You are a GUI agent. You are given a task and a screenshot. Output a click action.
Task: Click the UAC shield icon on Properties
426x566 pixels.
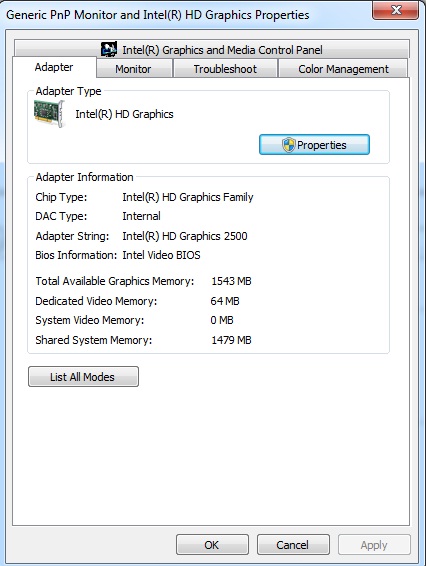(288, 145)
